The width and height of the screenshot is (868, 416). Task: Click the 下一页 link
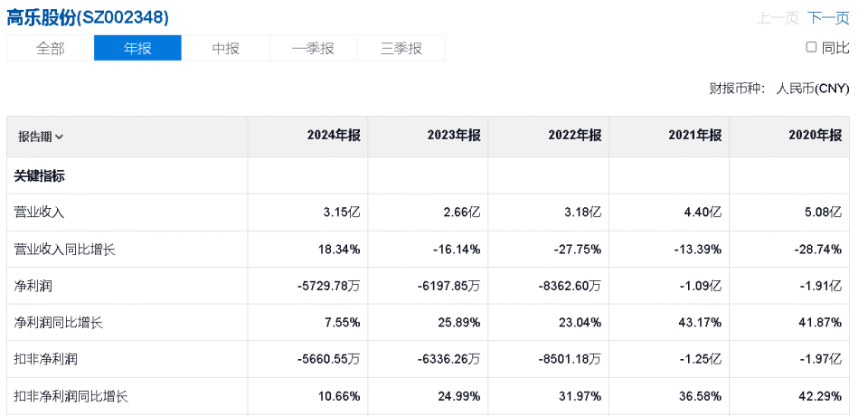[x=828, y=18]
